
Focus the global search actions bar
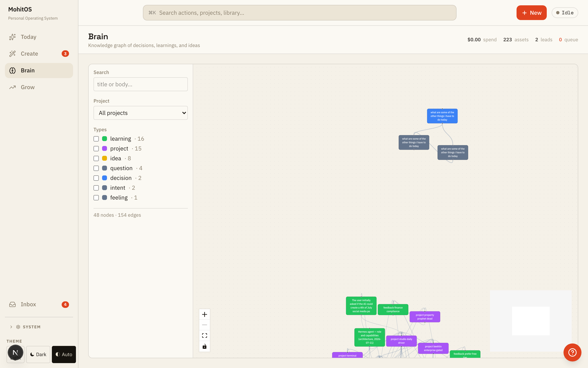click(300, 13)
